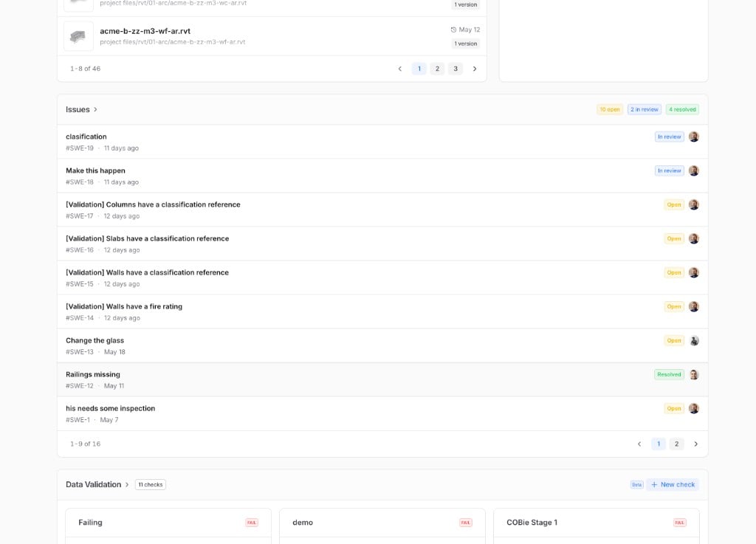The image size is (756, 544).
Task: Click assignee avatar on Change the glass issue
Action: pos(694,341)
